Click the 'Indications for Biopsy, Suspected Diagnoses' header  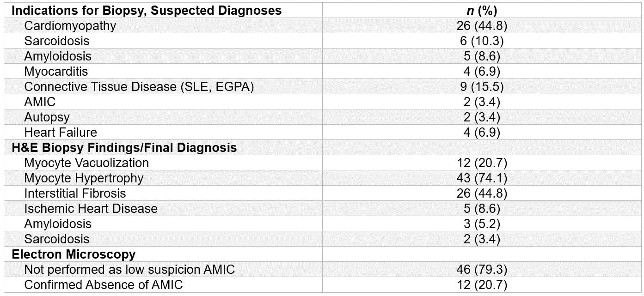[x=147, y=11]
